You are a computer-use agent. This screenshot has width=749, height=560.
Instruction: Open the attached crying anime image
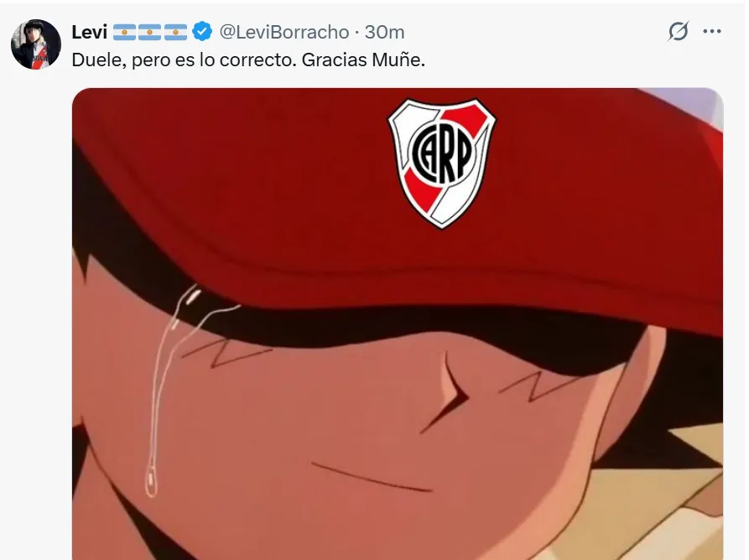(398, 324)
